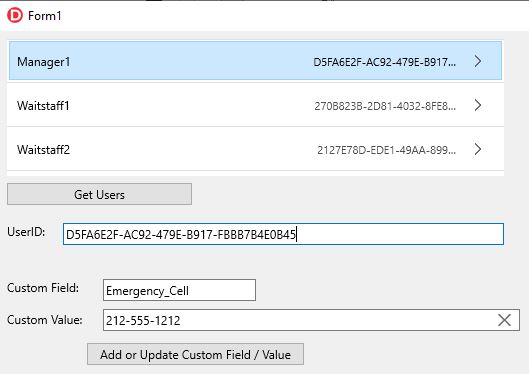Select the Manager1 user row

point(255,61)
